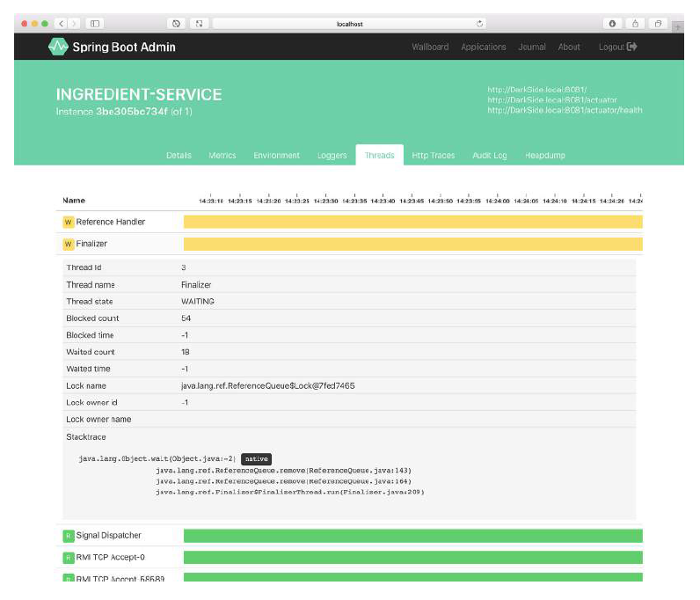Click the Safari share icon

(635, 24)
